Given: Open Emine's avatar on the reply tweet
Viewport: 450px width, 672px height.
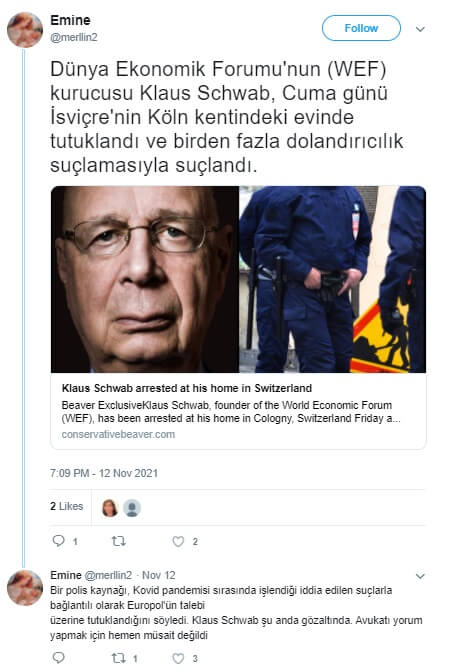Looking at the screenshot, I should (x=25, y=588).
